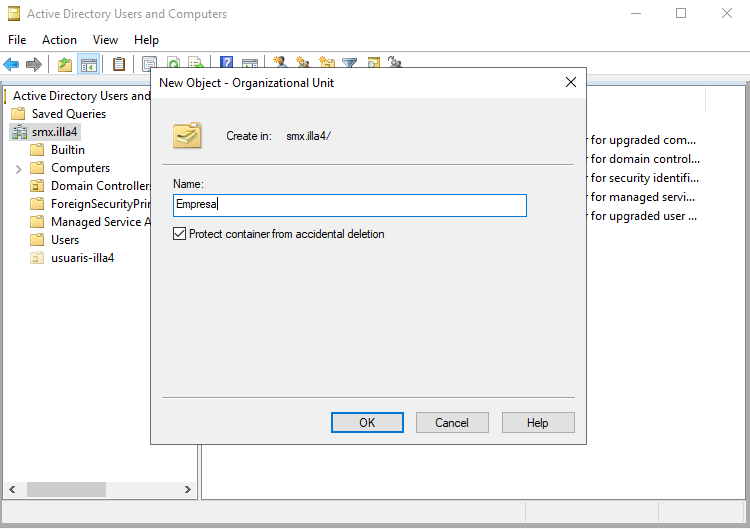This screenshot has width=750, height=529.
Task: Expand the Computers tree node
Action: 19,169
